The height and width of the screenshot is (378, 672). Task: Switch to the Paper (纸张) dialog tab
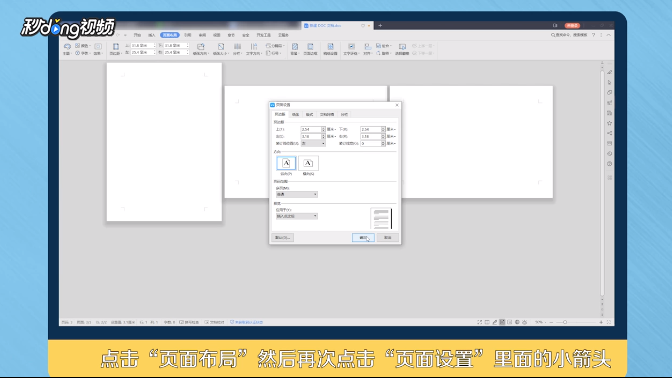click(x=296, y=114)
